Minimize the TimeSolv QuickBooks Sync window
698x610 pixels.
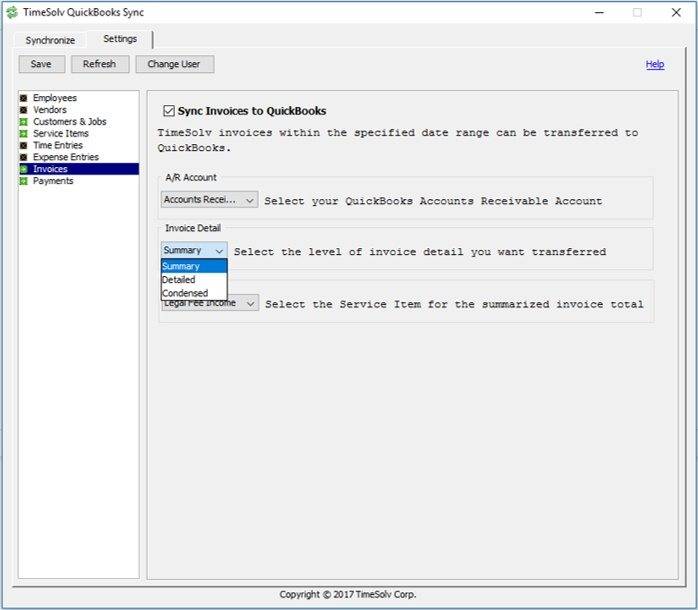tap(599, 12)
